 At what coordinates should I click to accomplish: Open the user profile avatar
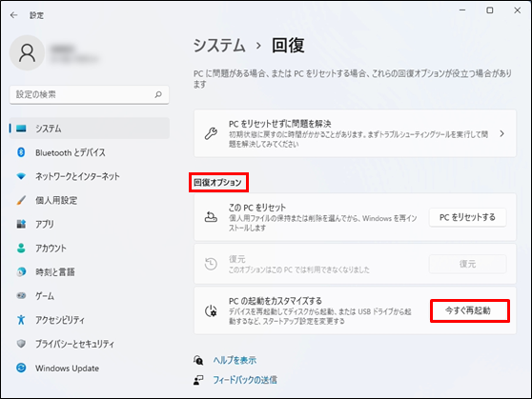tap(27, 53)
